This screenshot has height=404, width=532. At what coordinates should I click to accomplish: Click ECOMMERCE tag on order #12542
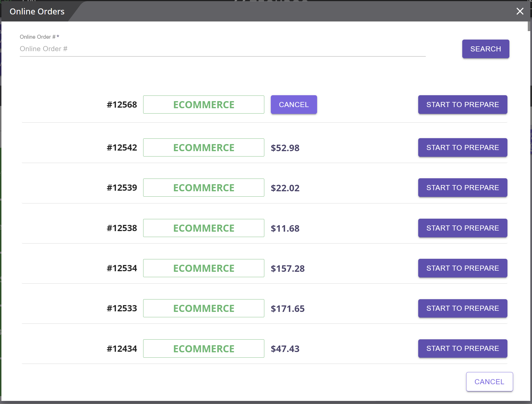(204, 147)
